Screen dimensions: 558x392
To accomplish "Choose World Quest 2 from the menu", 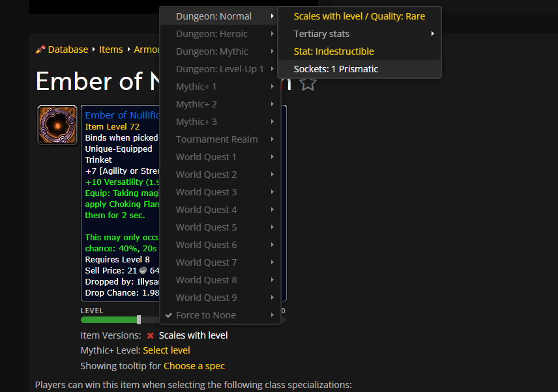I will tap(220, 175).
